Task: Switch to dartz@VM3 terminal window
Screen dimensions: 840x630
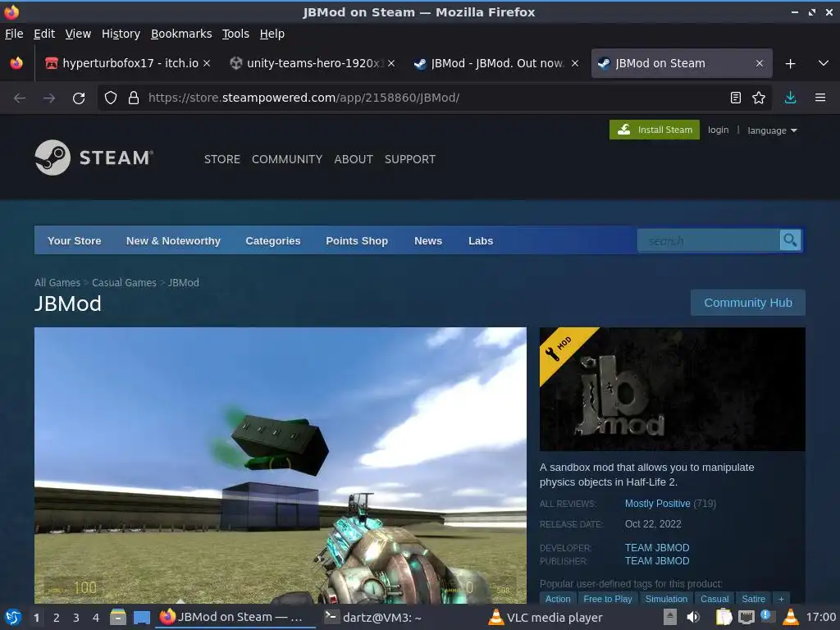Action: (373, 617)
